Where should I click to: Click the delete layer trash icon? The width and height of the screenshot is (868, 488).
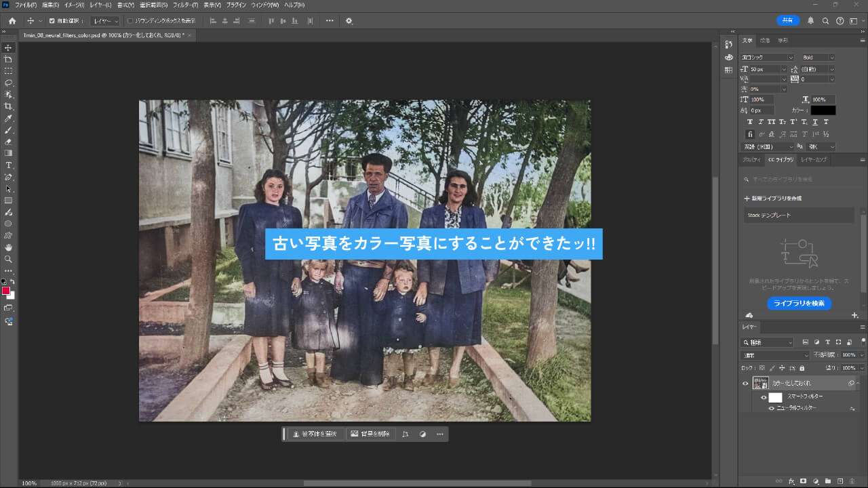click(852, 481)
